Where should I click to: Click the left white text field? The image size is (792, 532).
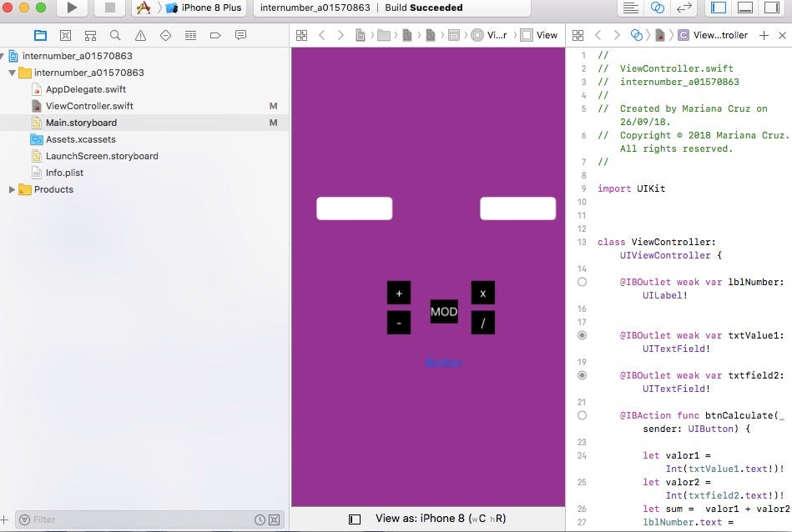click(x=354, y=208)
